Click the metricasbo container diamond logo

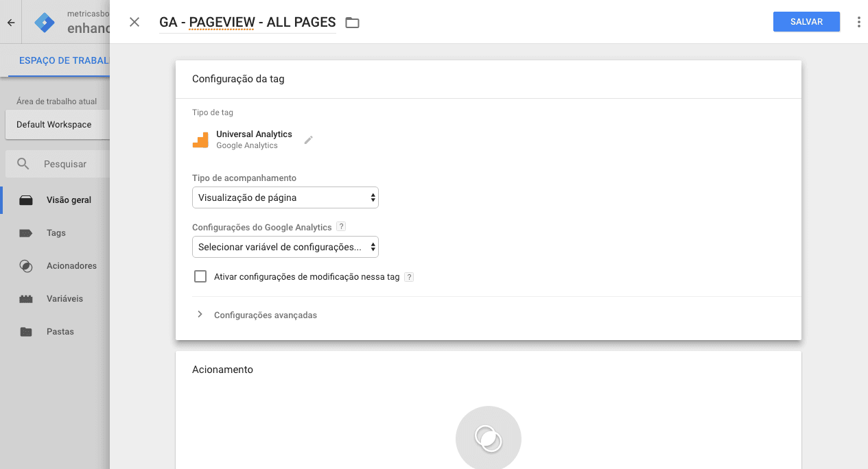point(44,21)
